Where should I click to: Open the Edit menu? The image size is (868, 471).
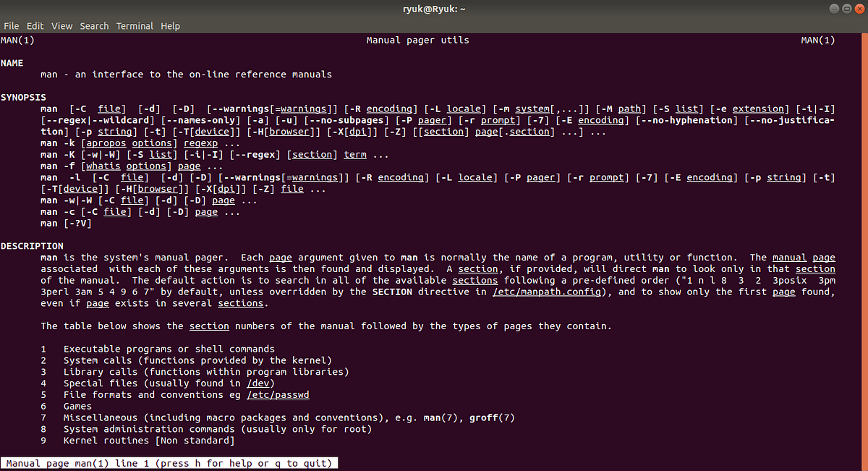coord(35,25)
